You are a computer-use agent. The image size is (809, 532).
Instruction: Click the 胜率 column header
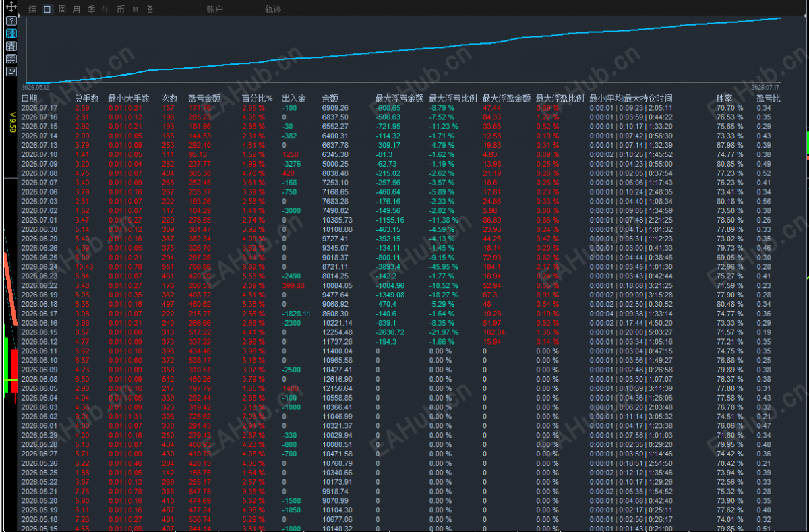724,98
